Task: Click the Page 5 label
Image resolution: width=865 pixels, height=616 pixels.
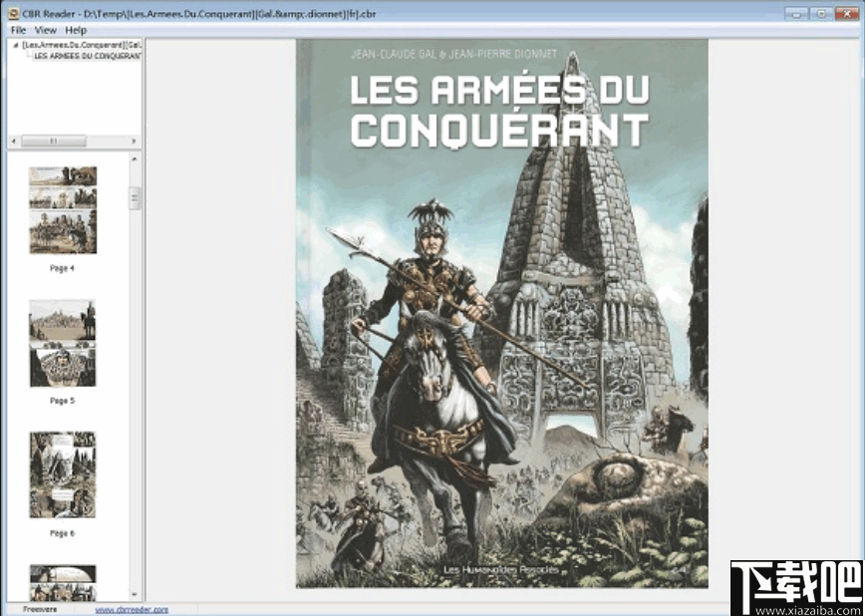Action: (62, 401)
